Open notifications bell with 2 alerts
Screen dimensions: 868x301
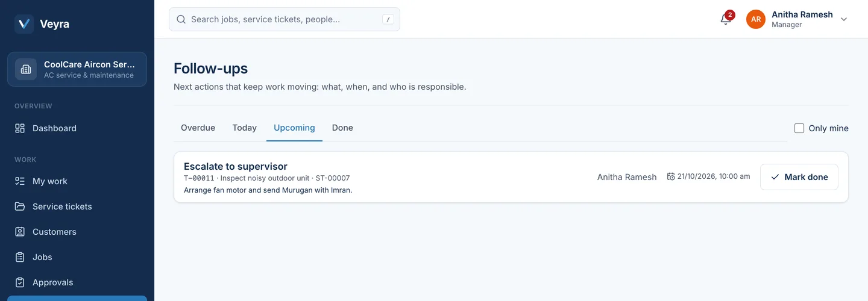(726, 19)
